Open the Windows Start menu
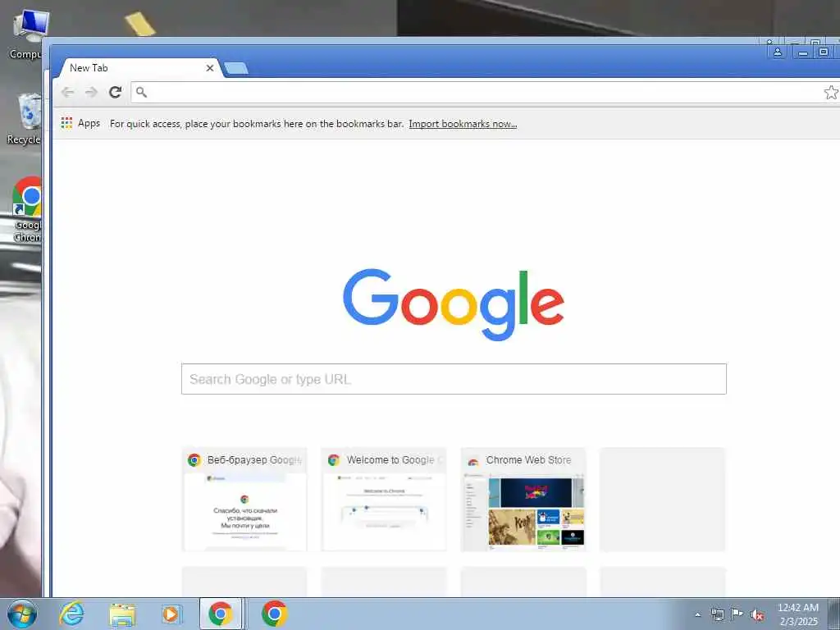Image resolution: width=840 pixels, height=630 pixels. tap(22, 614)
